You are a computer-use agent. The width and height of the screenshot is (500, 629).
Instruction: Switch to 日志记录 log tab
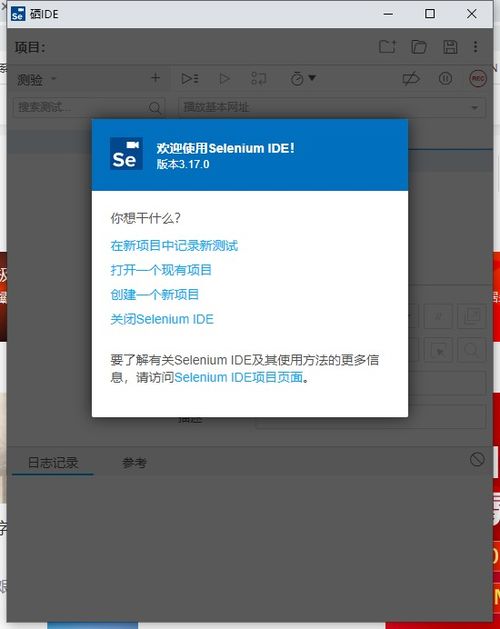pyautogui.click(x=53, y=463)
